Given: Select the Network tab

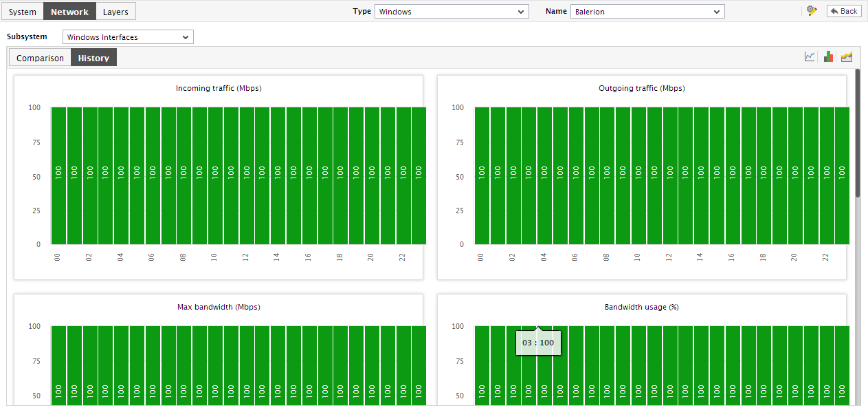Looking at the screenshot, I should (69, 12).
